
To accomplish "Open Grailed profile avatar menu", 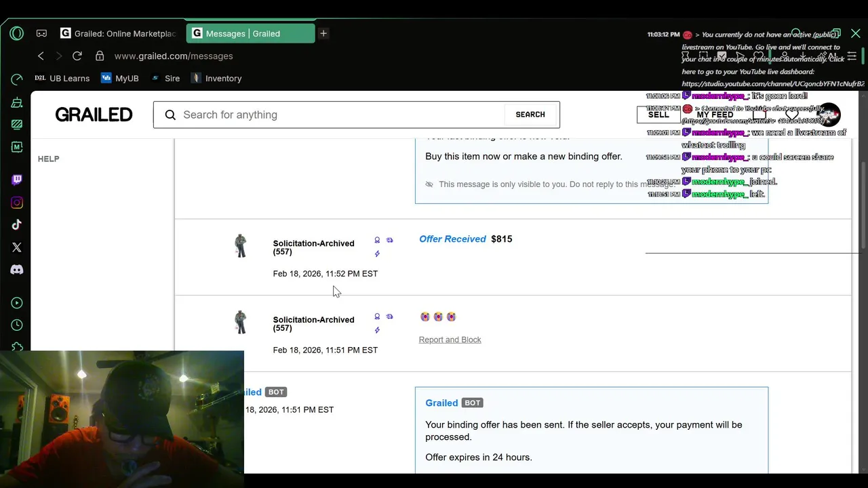I will click(828, 115).
